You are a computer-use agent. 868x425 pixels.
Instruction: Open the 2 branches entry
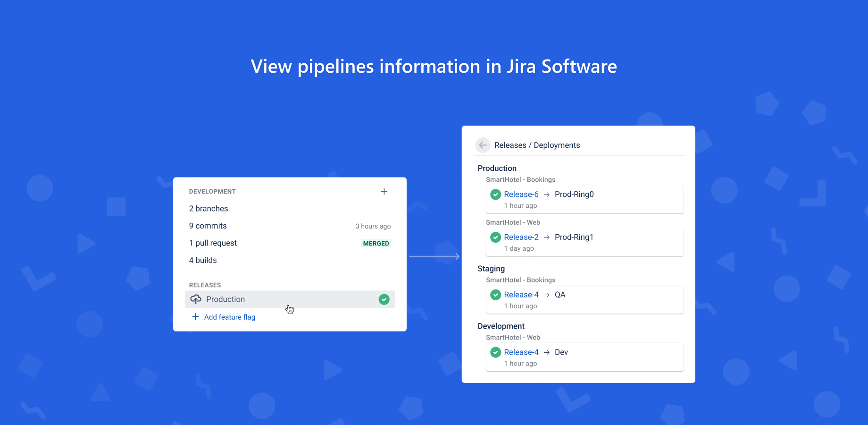tap(209, 209)
